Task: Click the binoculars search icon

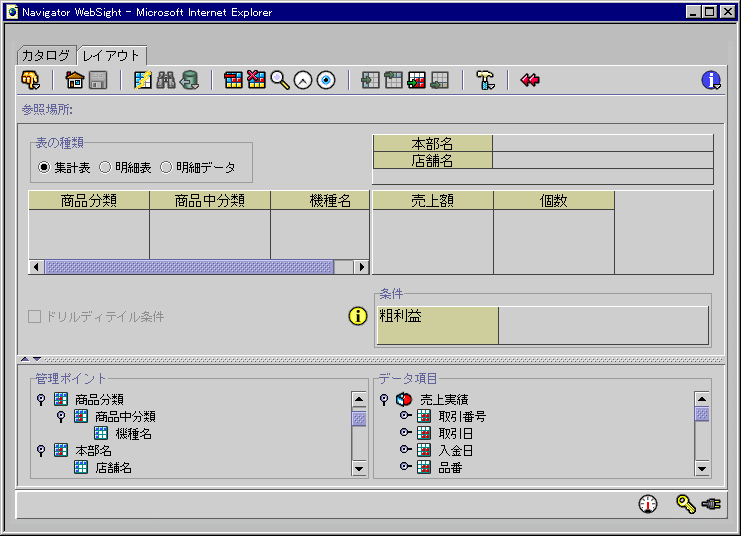Action: (x=165, y=80)
